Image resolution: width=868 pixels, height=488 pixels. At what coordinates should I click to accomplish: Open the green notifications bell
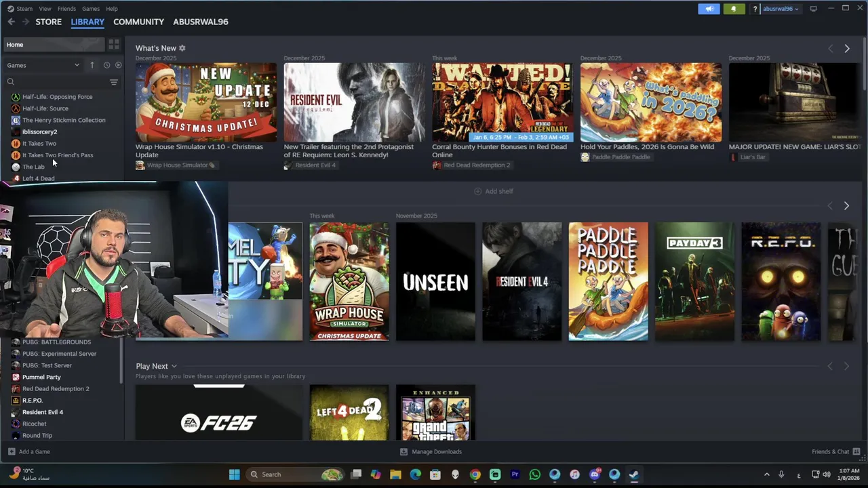pyautogui.click(x=733, y=9)
